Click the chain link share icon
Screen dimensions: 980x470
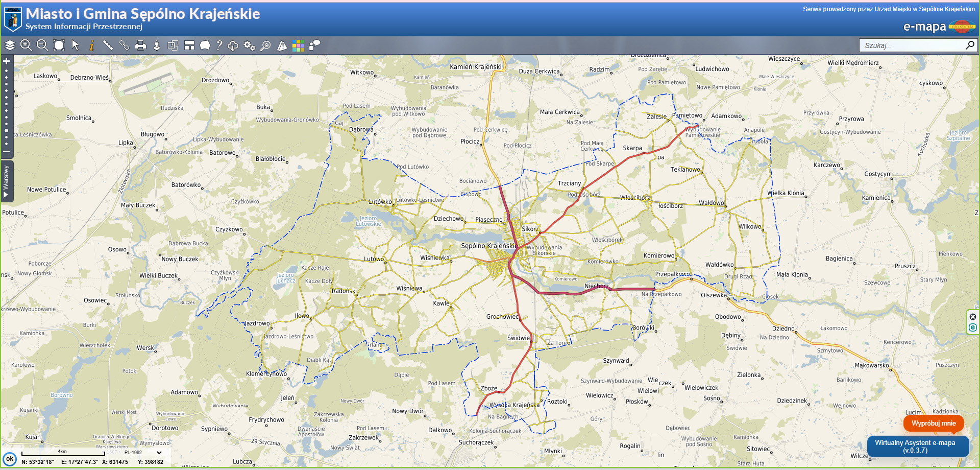pos(124,45)
